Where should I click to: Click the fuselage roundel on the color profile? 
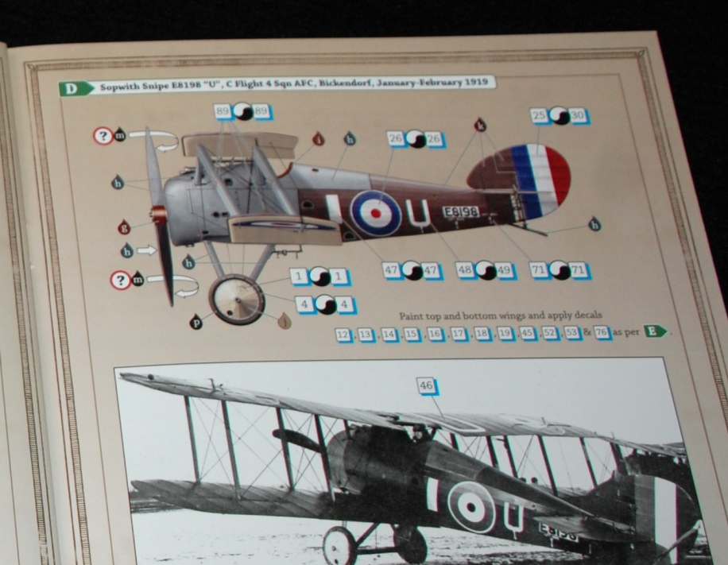click(x=375, y=213)
